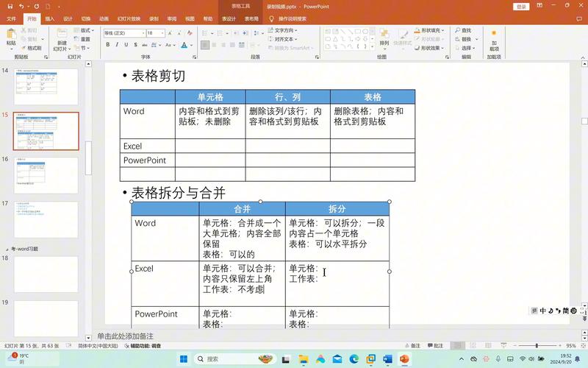Screen dimensions: 588x368
Task: Open Section (节) dropdown
Action: (82, 48)
